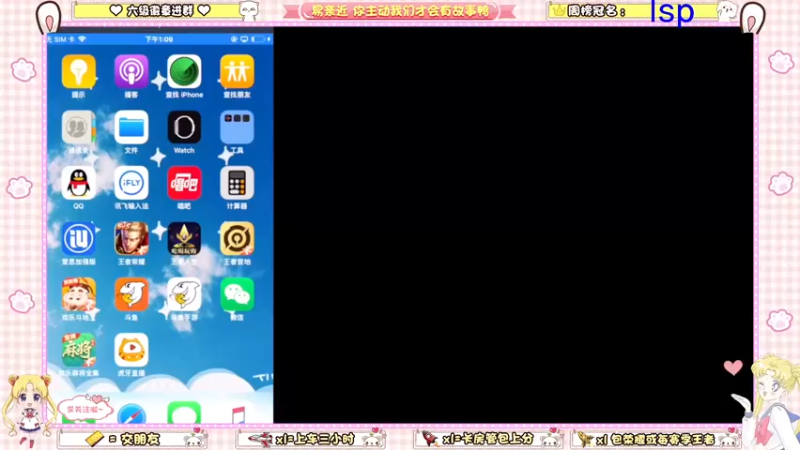Tap the status bar clock 下午1:09
The width and height of the screenshot is (800, 450).
coord(159,39)
